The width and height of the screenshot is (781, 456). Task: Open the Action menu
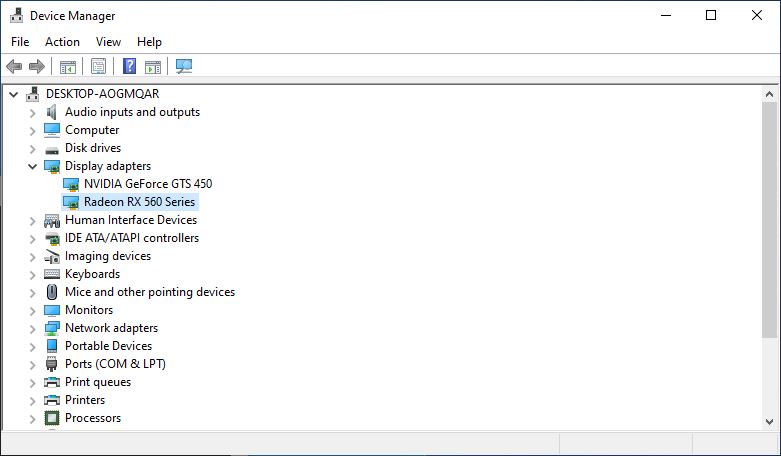62,42
